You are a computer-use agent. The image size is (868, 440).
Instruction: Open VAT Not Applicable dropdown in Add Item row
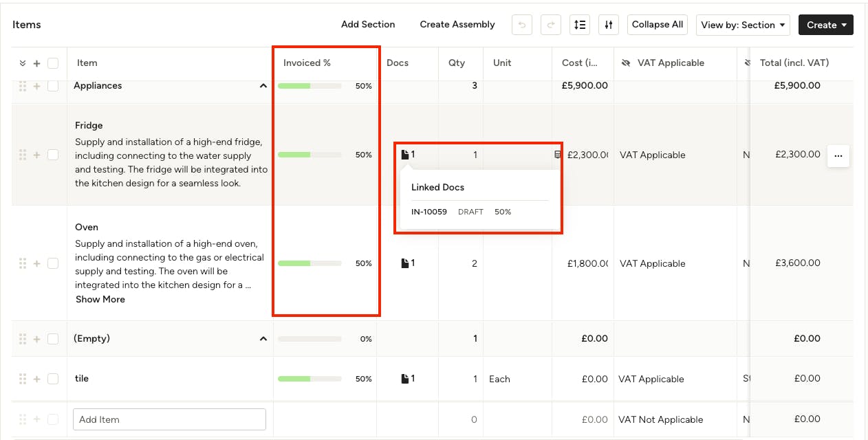pyautogui.click(x=660, y=419)
